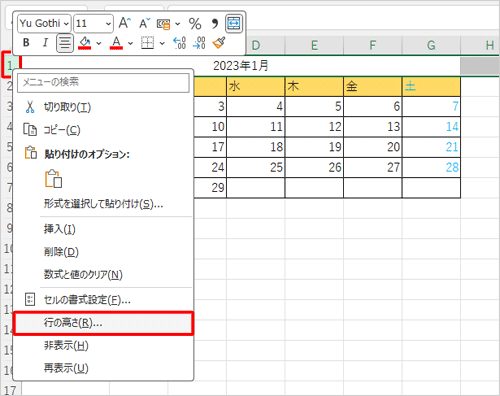Increase decimal places
The image size is (500, 396).
pos(179,43)
